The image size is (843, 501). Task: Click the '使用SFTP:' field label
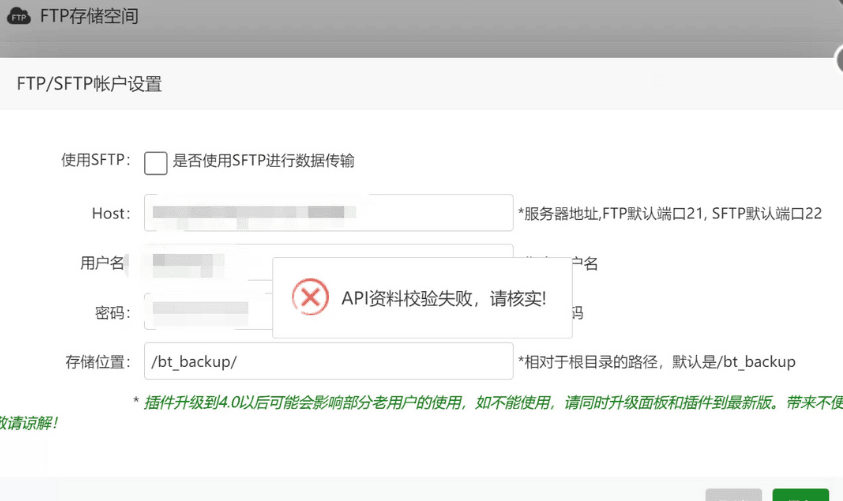[x=96, y=160]
